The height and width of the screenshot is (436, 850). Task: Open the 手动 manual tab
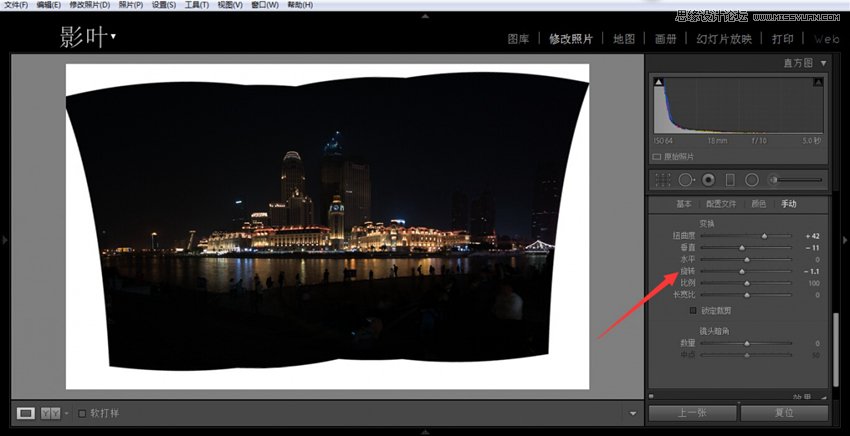789,204
